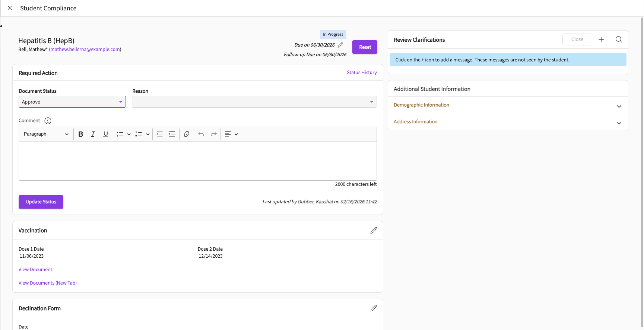Open the Status History link
644x330 pixels.
(x=361, y=72)
